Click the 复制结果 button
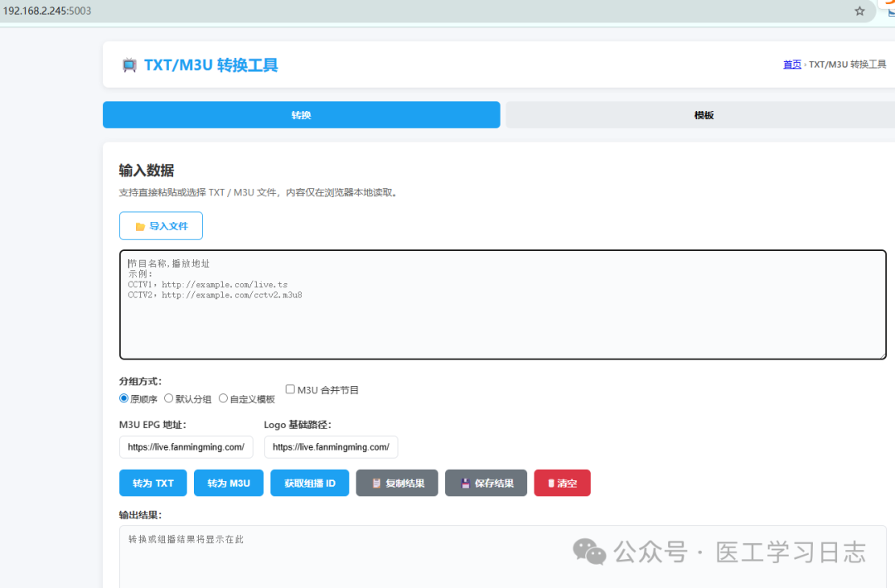 pos(397,483)
